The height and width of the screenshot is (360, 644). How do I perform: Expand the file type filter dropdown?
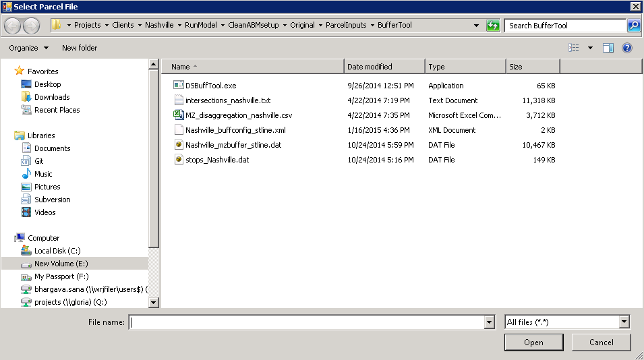[624, 322]
